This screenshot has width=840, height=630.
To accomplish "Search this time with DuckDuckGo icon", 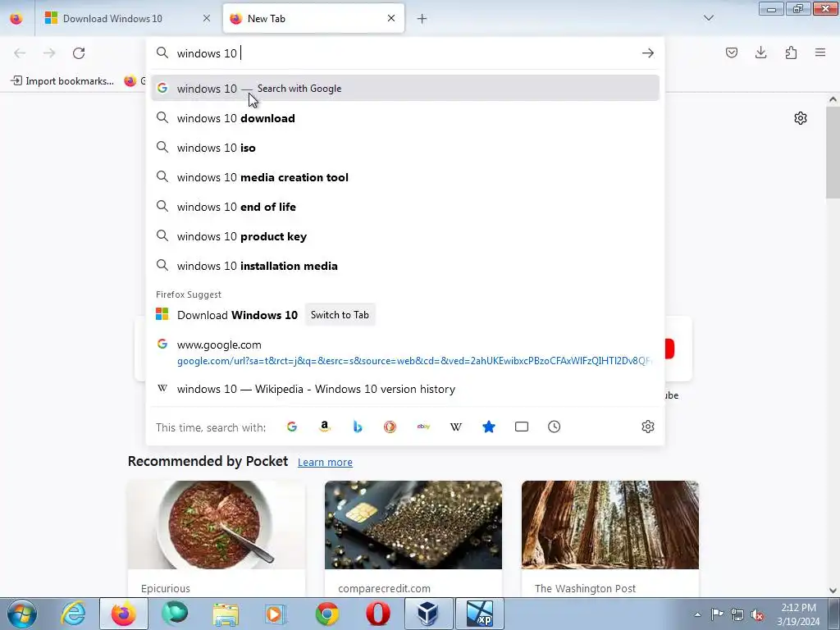I will pos(390,427).
